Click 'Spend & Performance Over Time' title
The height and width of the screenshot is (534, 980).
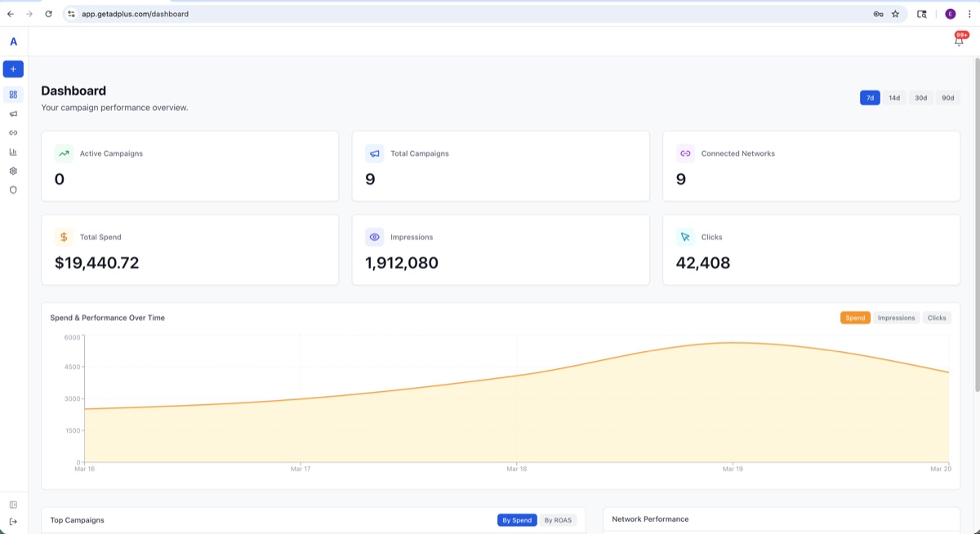[x=107, y=318]
